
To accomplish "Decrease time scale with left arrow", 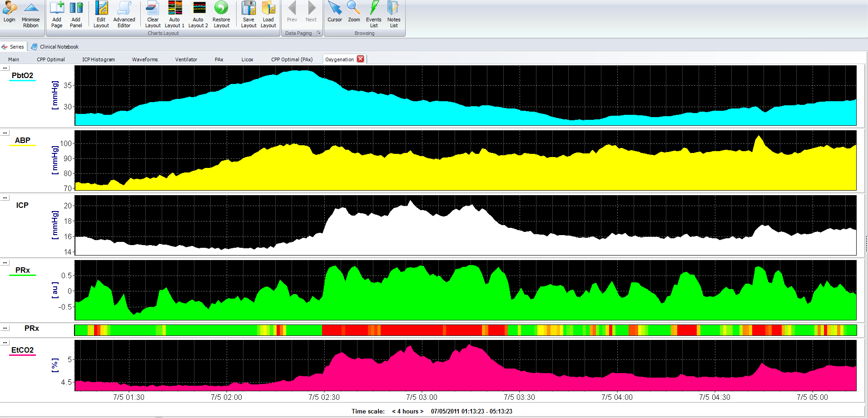I will (x=393, y=412).
